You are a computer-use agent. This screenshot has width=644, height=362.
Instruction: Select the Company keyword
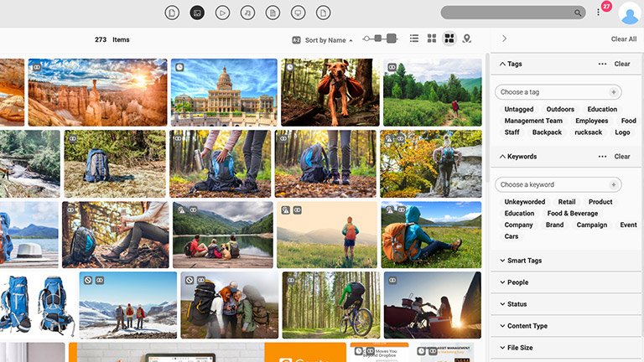(x=518, y=225)
